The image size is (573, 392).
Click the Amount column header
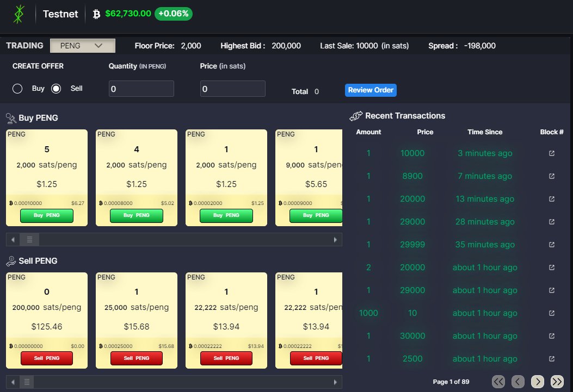(368, 132)
